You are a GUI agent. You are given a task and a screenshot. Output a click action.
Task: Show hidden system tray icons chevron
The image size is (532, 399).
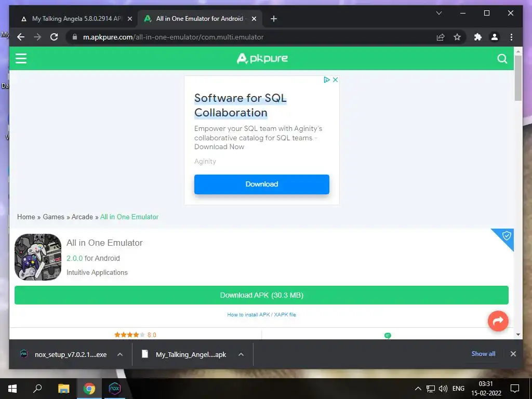pyautogui.click(x=418, y=389)
